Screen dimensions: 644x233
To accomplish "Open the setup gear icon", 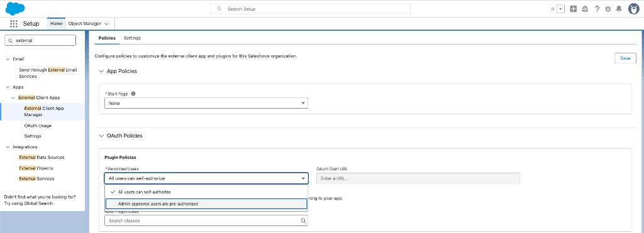I will click(608, 9).
